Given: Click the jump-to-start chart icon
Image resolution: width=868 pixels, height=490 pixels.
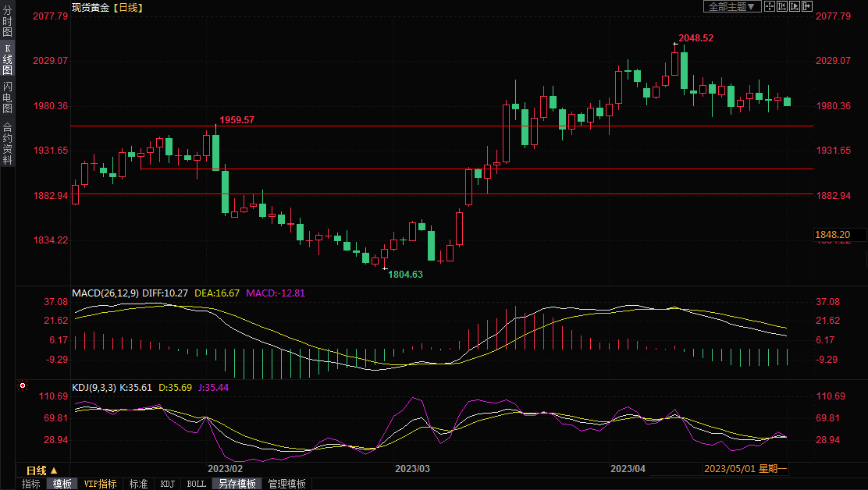Looking at the screenshot, I should coord(782,6).
